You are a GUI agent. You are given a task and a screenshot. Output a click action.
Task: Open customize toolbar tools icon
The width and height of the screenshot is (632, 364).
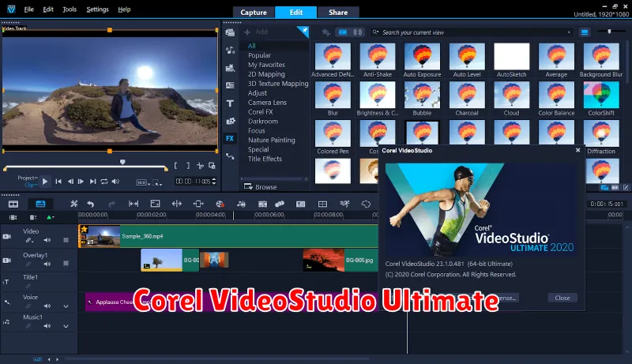point(73,204)
